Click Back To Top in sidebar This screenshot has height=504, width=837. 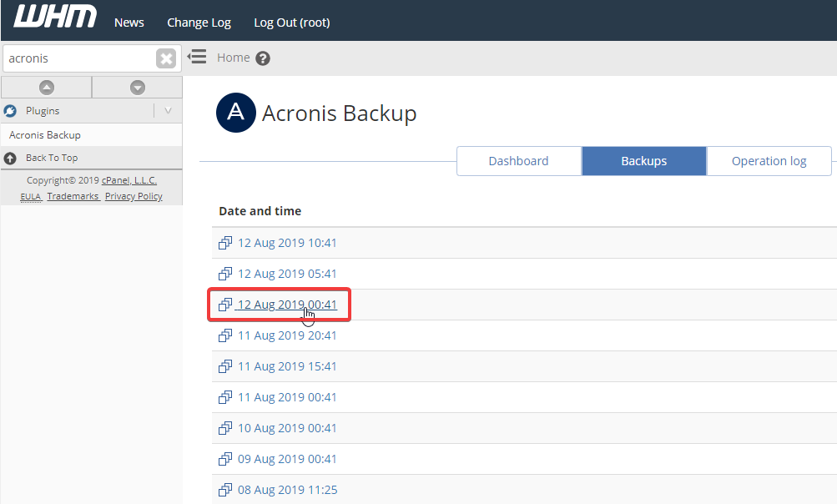click(x=52, y=158)
